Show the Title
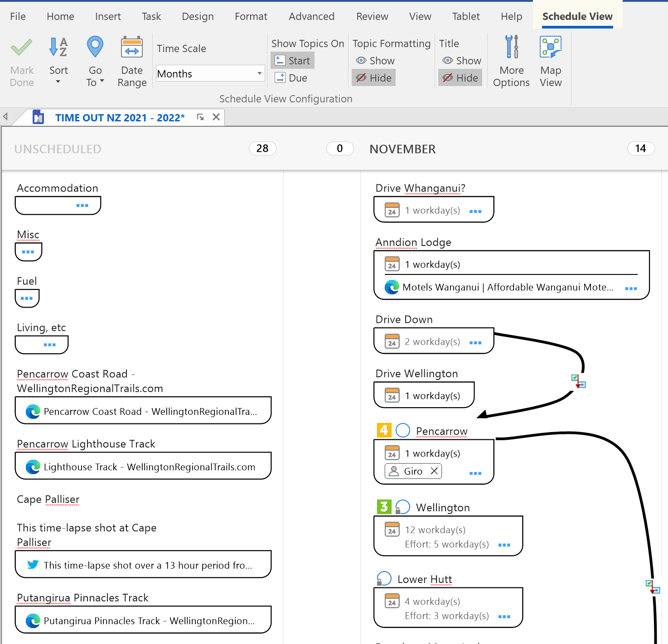The width and height of the screenshot is (668, 644). [461, 61]
